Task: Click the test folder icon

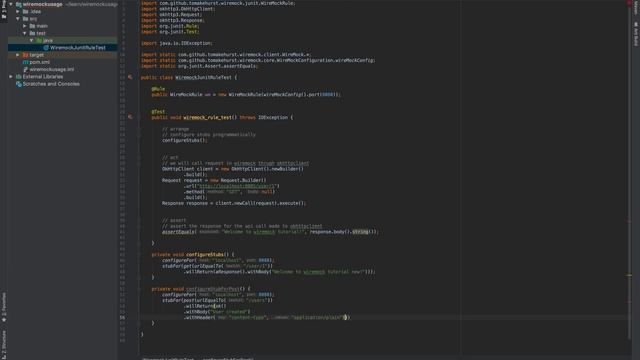Action: (x=32, y=33)
